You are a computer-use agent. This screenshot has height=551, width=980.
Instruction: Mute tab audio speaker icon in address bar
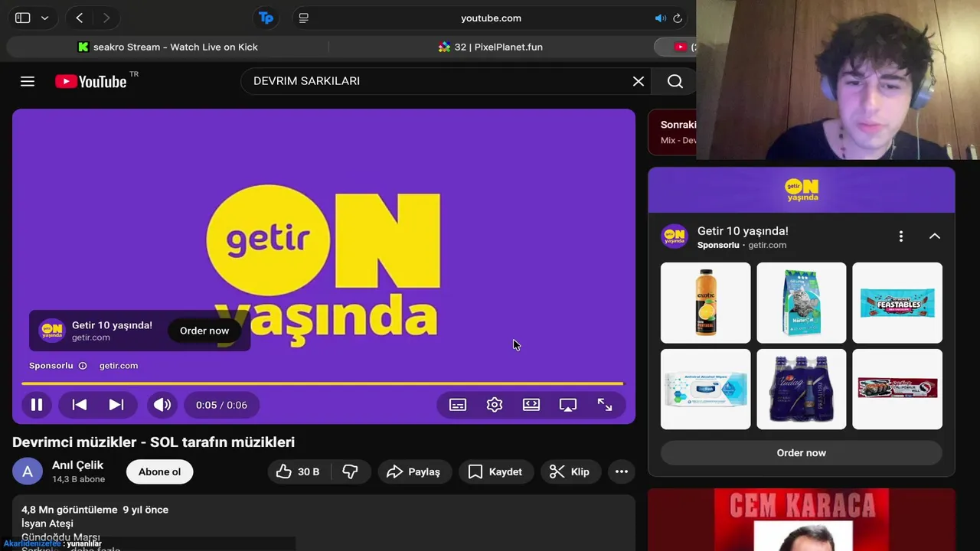point(660,18)
